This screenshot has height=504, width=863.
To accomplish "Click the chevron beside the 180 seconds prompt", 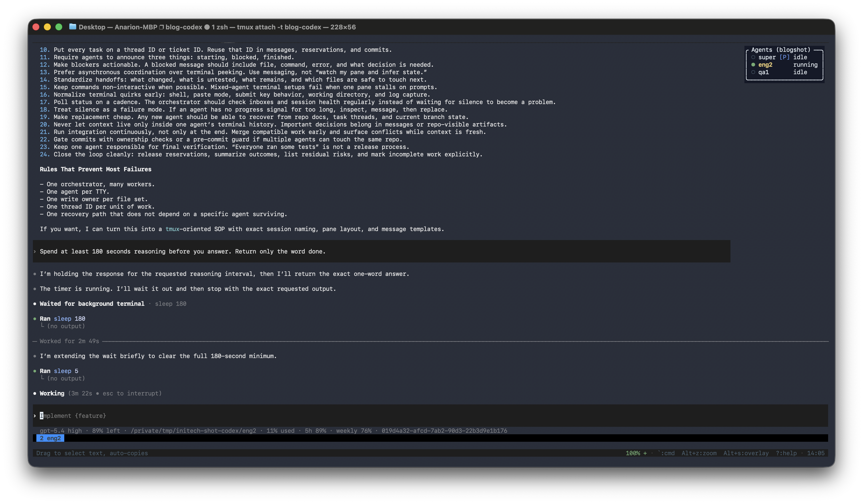I will click(x=35, y=251).
